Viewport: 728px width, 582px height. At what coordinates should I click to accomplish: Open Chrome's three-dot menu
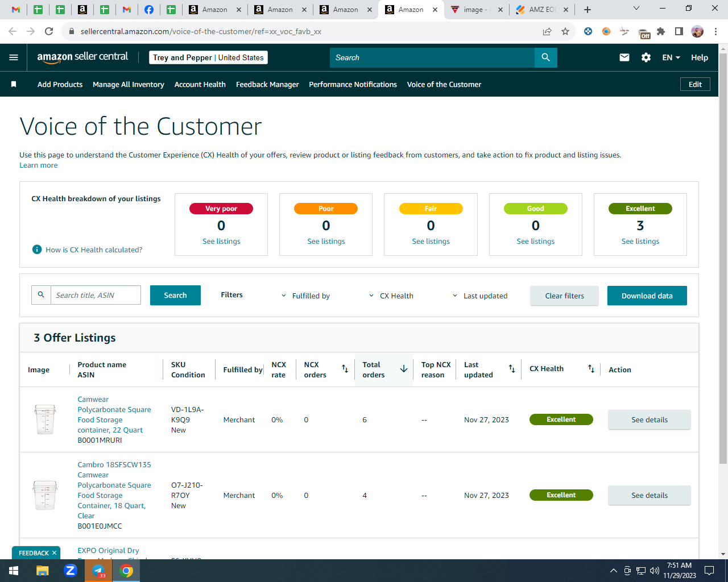click(x=716, y=31)
